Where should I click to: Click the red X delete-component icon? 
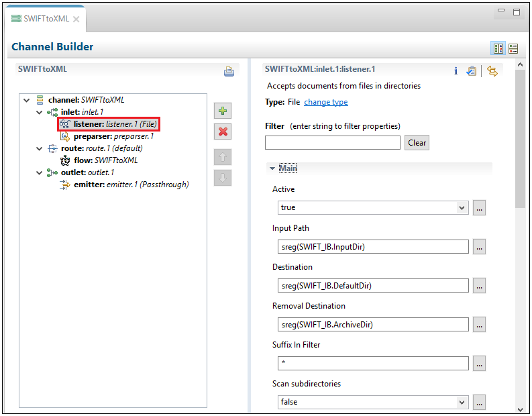click(x=223, y=132)
